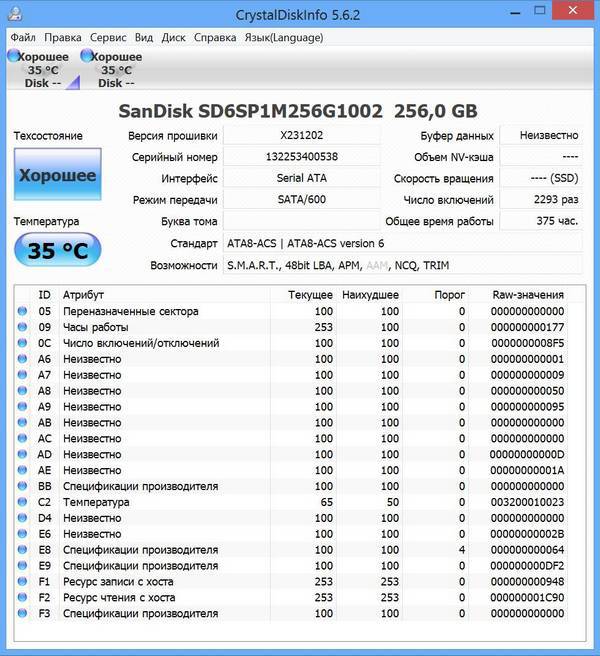Click the serial number field 132253400538
Screen dimensions: 600x656
click(x=301, y=157)
